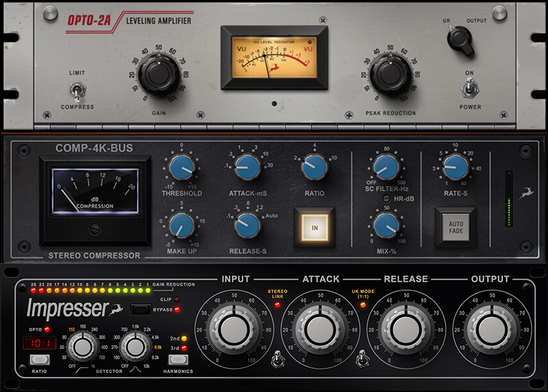
Task: Click the high-pass filter shape symbol under DETECTOR
Action: [82, 370]
